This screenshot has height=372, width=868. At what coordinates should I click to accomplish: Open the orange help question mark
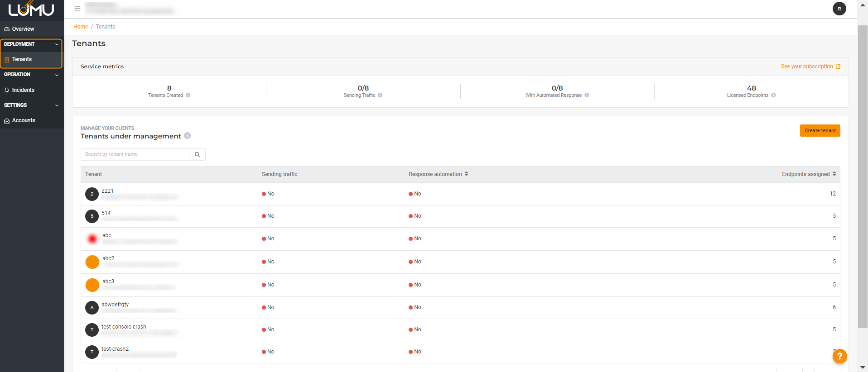(839, 356)
